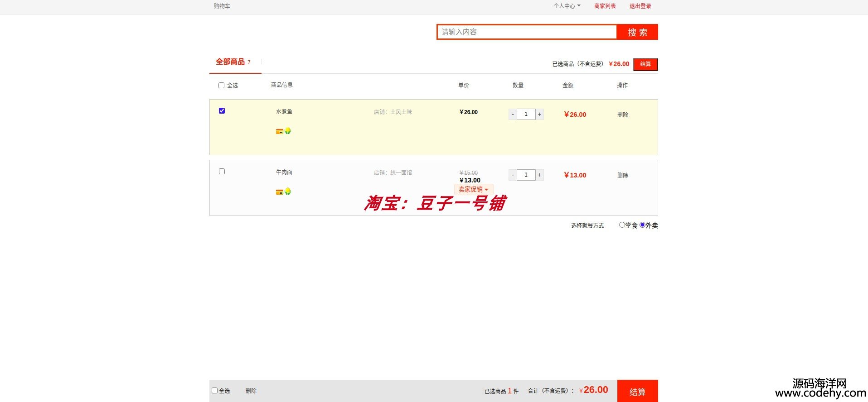Check the 牛肉面 item checkbox
The width and height of the screenshot is (868, 402).
click(x=222, y=172)
